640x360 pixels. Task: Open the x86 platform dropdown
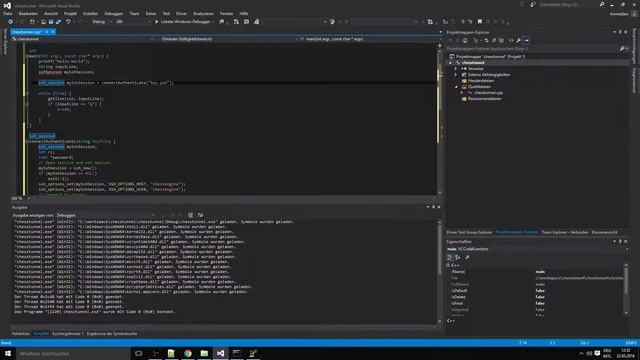tap(133, 22)
